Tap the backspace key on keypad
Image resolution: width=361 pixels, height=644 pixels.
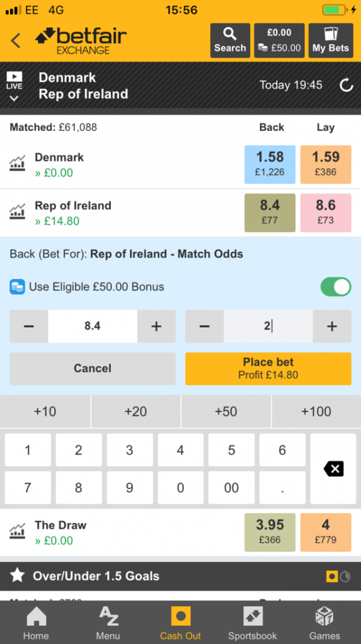click(x=333, y=469)
